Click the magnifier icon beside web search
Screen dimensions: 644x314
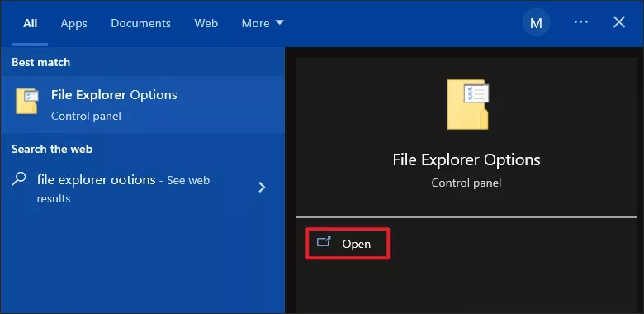pos(19,179)
